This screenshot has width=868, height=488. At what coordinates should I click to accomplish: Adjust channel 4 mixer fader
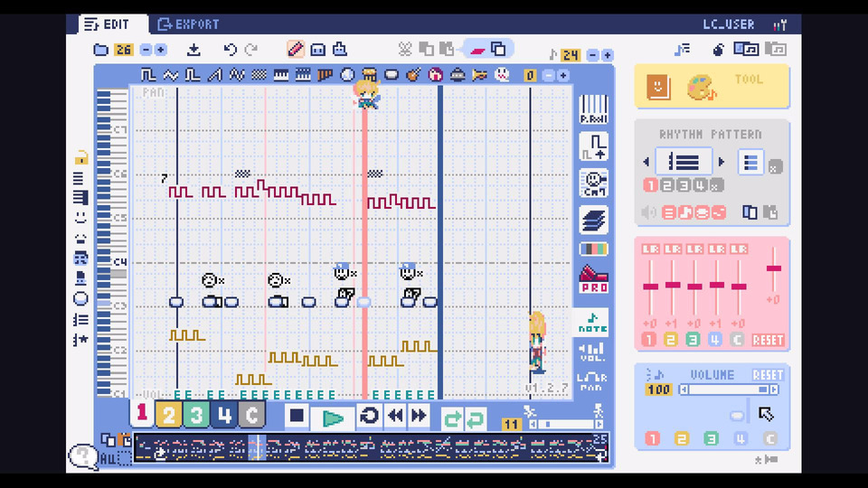(x=716, y=285)
